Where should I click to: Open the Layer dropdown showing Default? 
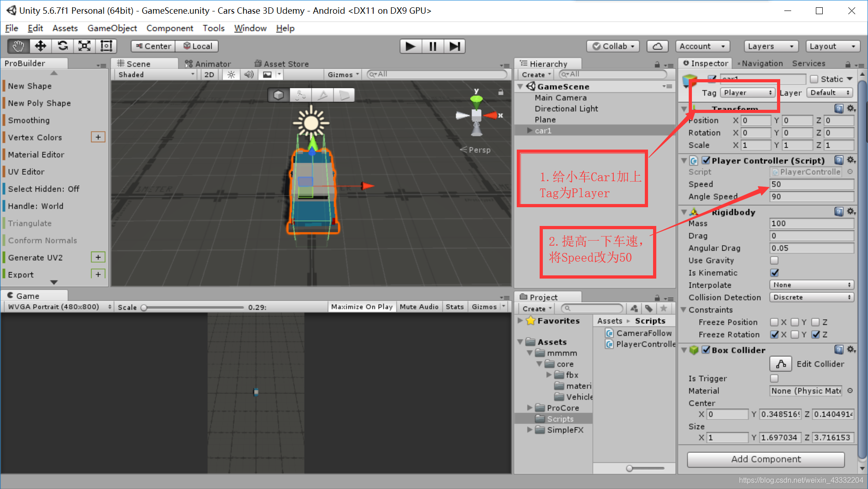pyautogui.click(x=830, y=93)
